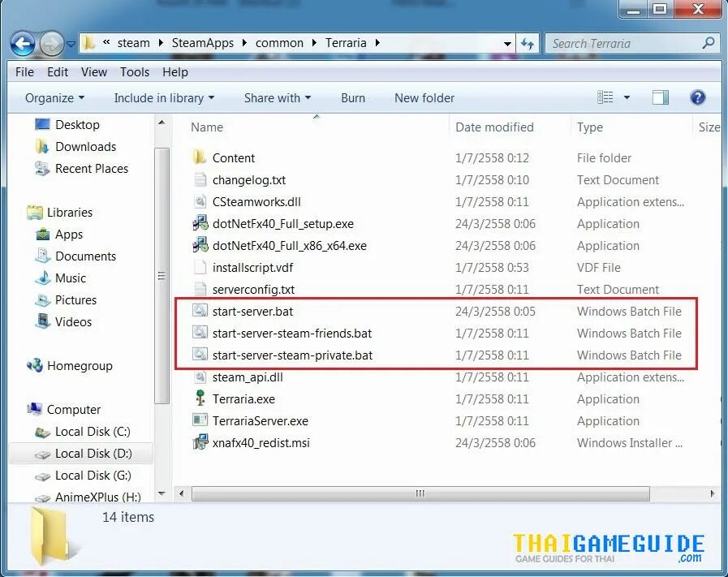Click the blue Help question mark icon

click(697, 97)
